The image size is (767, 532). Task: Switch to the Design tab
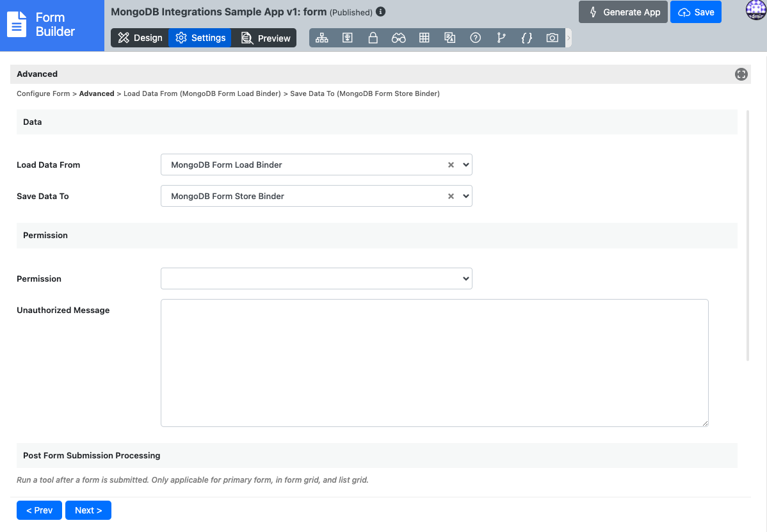pyautogui.click(x=140, y=38)
